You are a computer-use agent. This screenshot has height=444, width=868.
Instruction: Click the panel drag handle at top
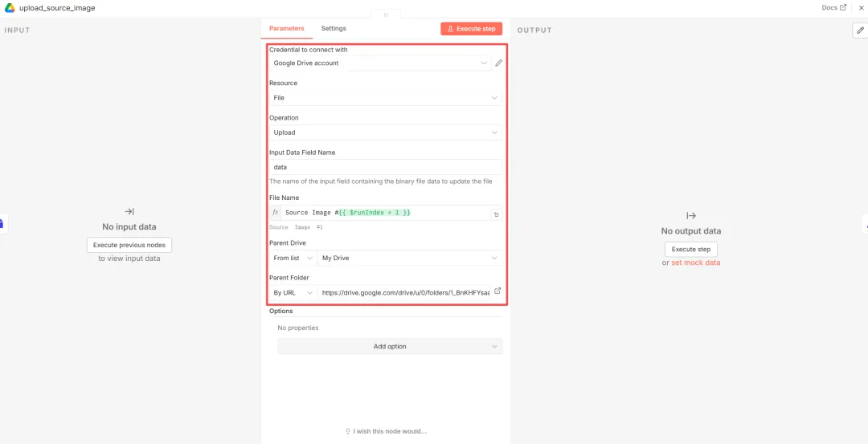pyautogui.click(x=386, y=15)
